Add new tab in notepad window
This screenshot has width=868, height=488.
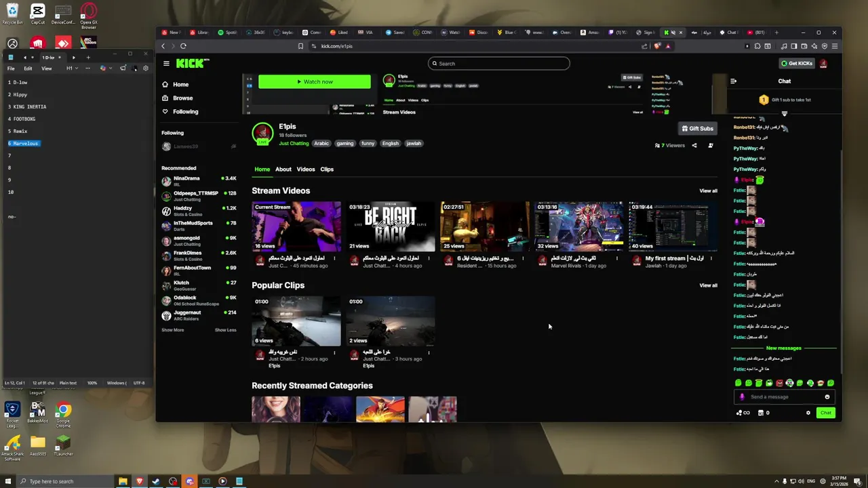pyautogui.click(x=87, y=58)
